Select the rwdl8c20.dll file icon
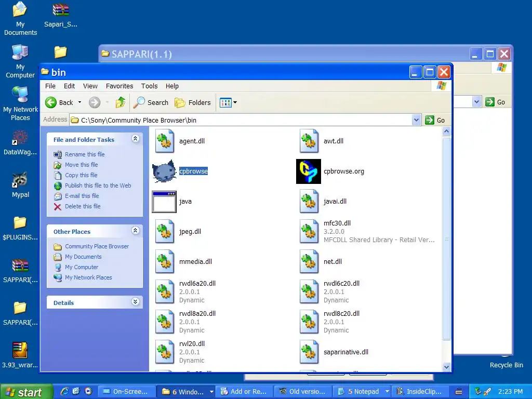This screenshot has height=399, width=532. pos(309,322)
